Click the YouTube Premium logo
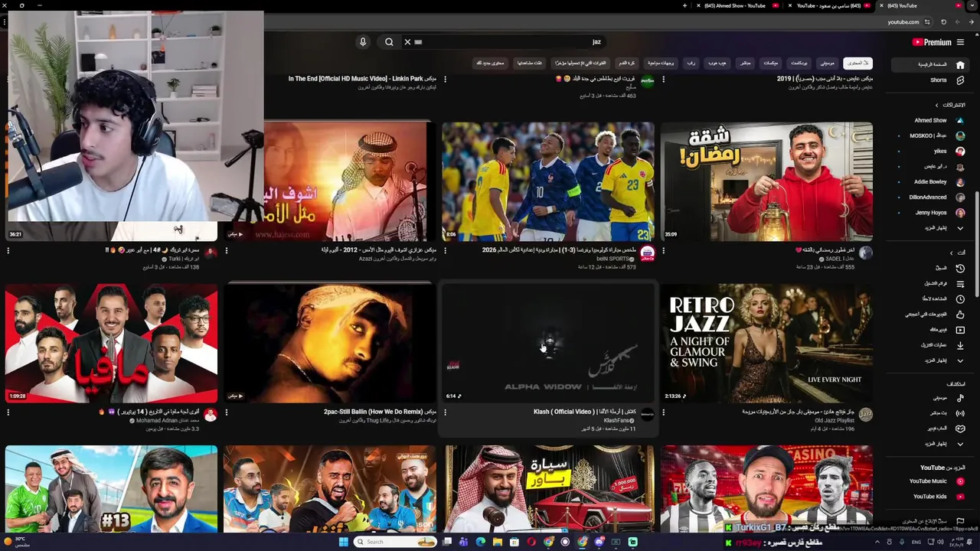This screenshot has width=980, height=551. pyautogui.click(x=932, y=42)
